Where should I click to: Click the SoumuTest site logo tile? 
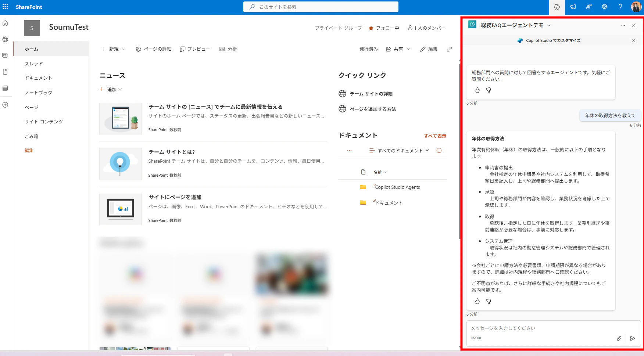(32, 28)
